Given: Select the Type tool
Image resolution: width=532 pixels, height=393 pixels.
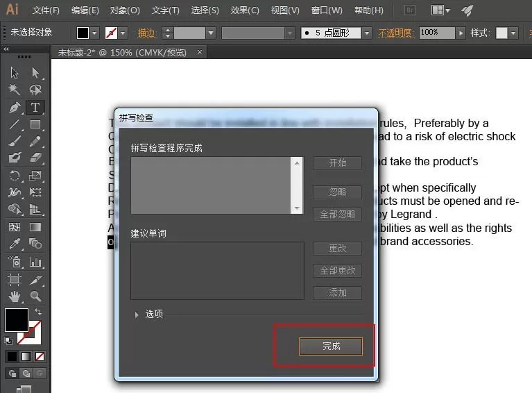Looking at the screenshot, I should click(35, 108).
